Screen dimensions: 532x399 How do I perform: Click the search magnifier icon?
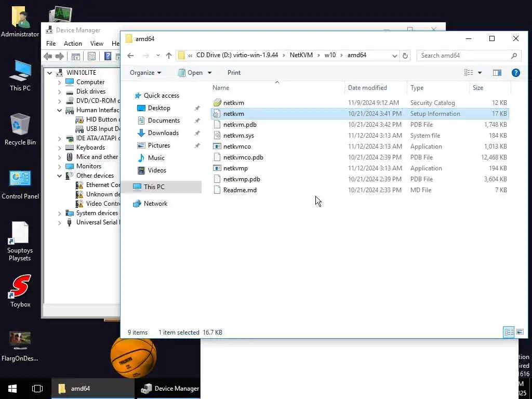[514, 56]
